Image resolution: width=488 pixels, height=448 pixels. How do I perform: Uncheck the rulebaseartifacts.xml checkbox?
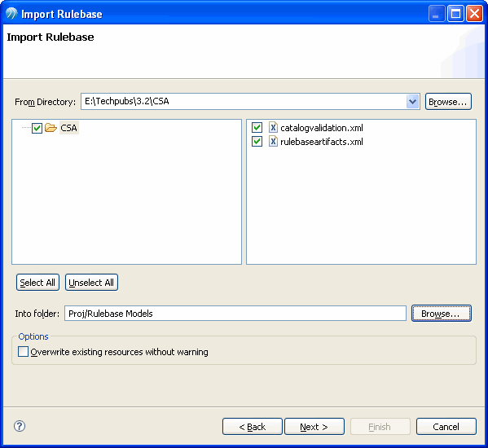click(257, 142)
